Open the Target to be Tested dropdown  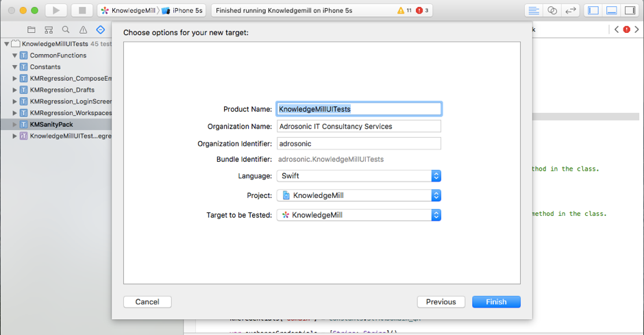click(x=358, y=215)
